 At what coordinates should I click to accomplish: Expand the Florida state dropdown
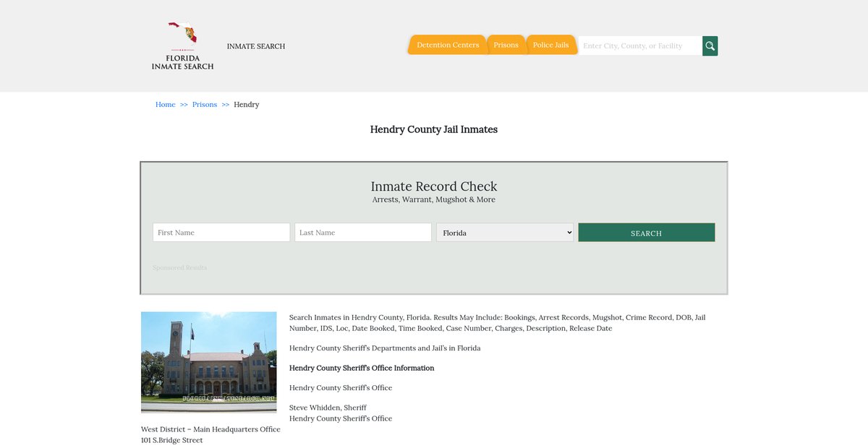(x=505, y=233)
